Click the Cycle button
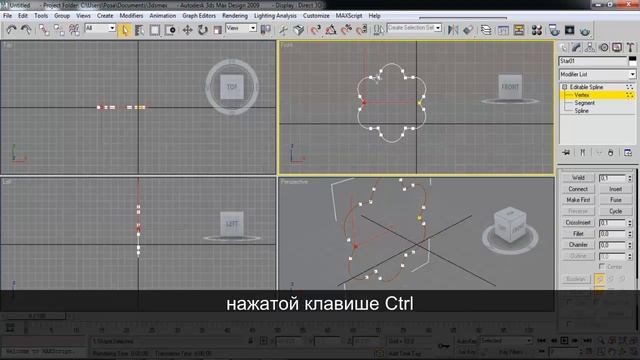The height and width of the screenshot is (360, 640). [616, 211]
